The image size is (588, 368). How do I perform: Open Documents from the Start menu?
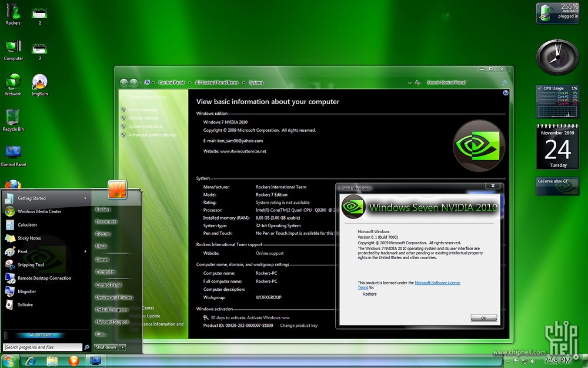click(106, 221)
